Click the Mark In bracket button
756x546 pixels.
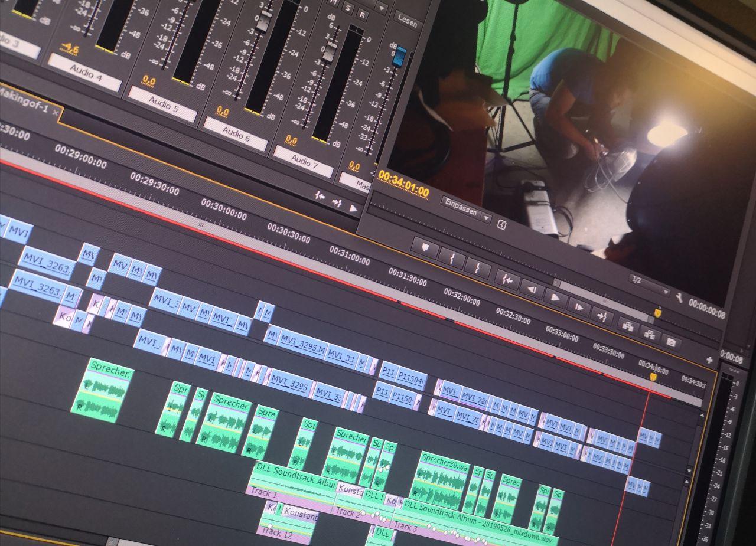[451, 257]
